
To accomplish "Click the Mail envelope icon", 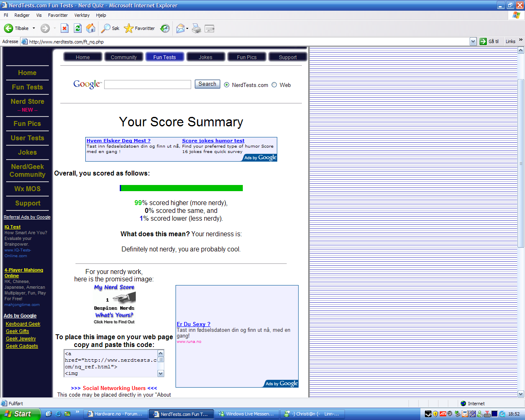I will (180, 28).
